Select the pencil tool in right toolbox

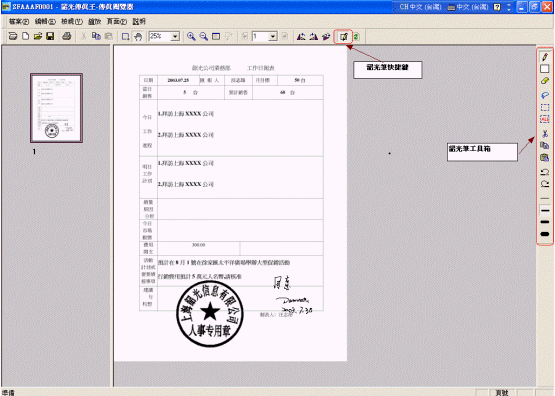(545, 57)
